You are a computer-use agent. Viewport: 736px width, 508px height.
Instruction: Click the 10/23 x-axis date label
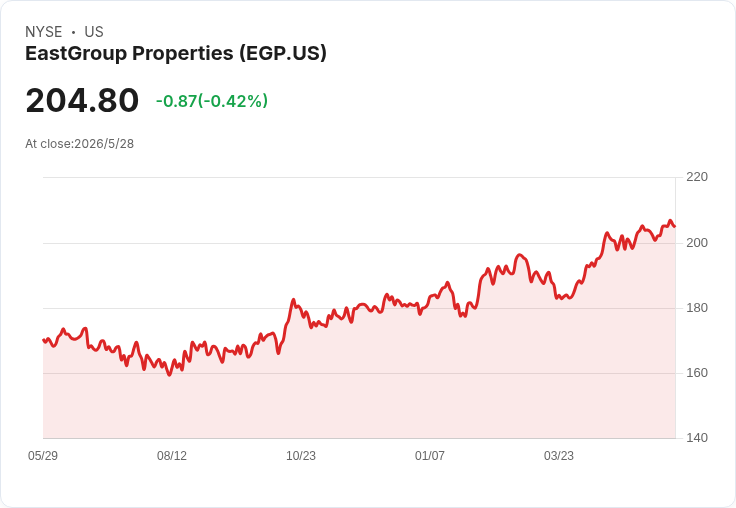point(301,455)
